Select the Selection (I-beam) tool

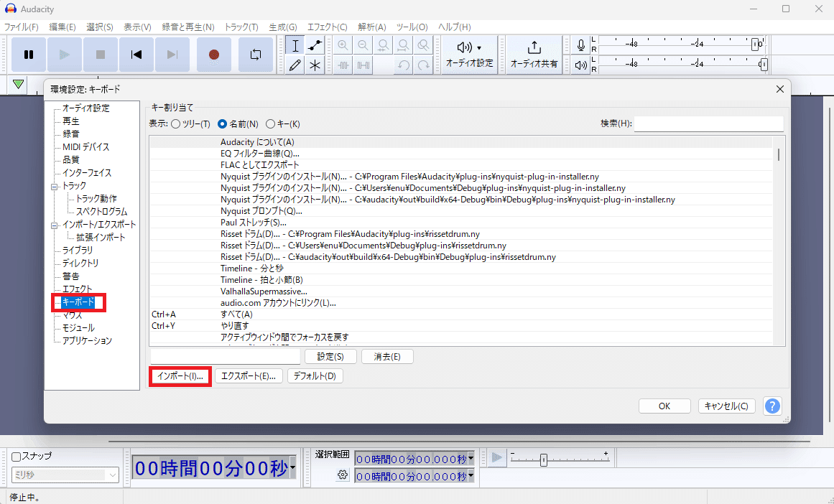pos(295,46)
